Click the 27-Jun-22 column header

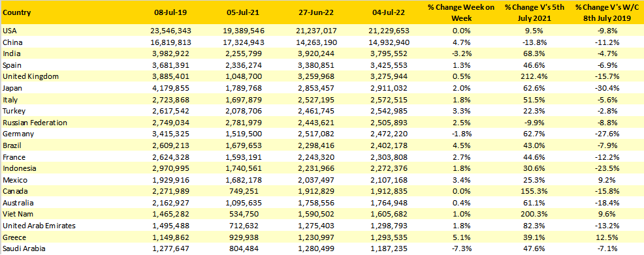(316, 12)
